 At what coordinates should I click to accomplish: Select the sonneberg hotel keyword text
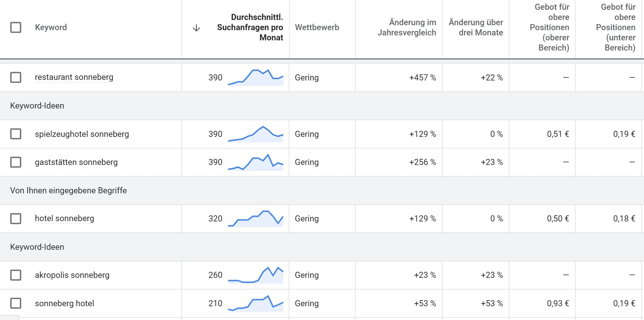[x=65, y=303]
